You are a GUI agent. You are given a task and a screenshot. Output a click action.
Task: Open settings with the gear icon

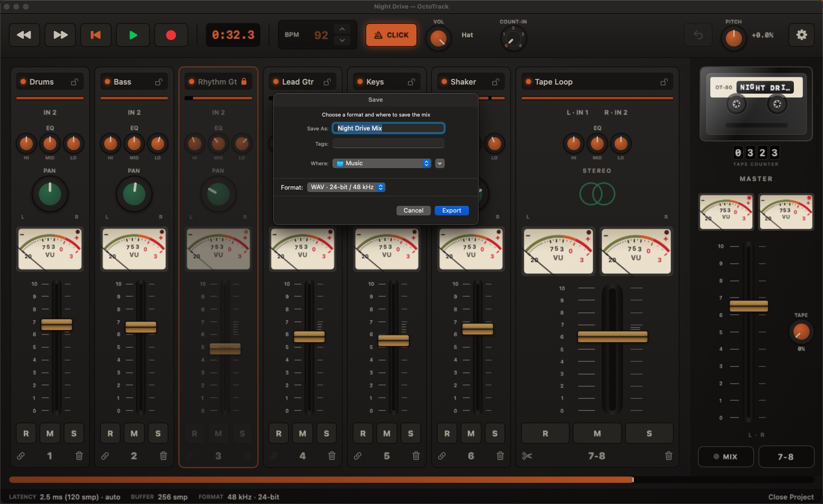[802, 35]
